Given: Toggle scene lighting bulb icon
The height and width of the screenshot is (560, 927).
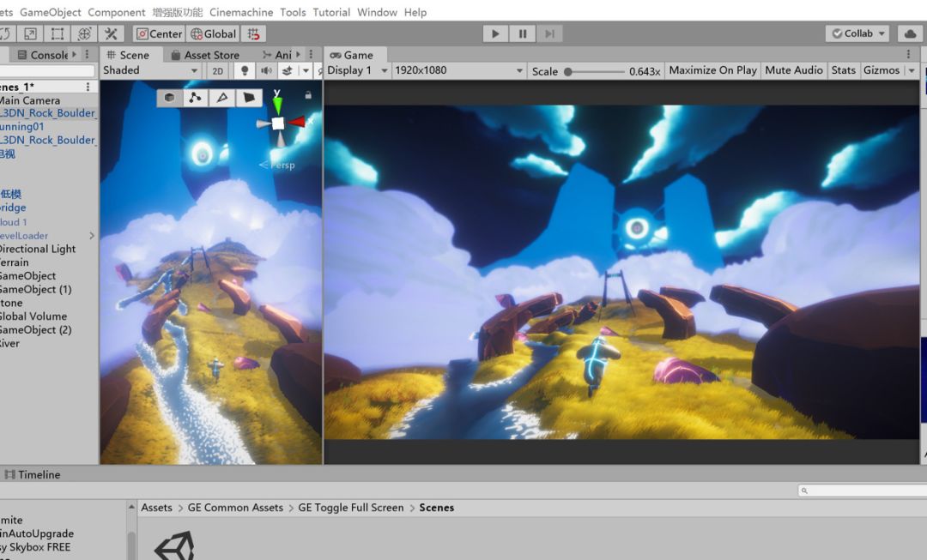Looking at the screenshot, I should click(x=244, y=71).
